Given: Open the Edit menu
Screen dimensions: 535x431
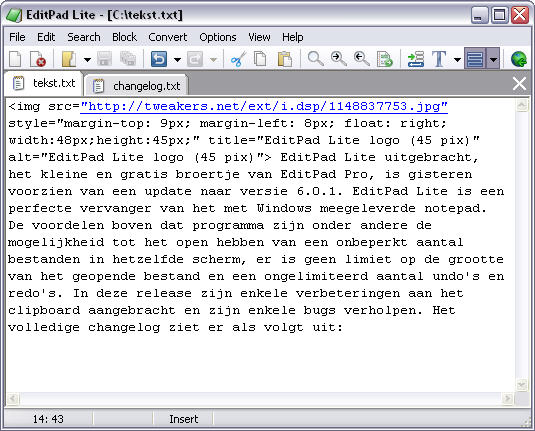Looking at the screenshot, I should click(x=46, y=37).
